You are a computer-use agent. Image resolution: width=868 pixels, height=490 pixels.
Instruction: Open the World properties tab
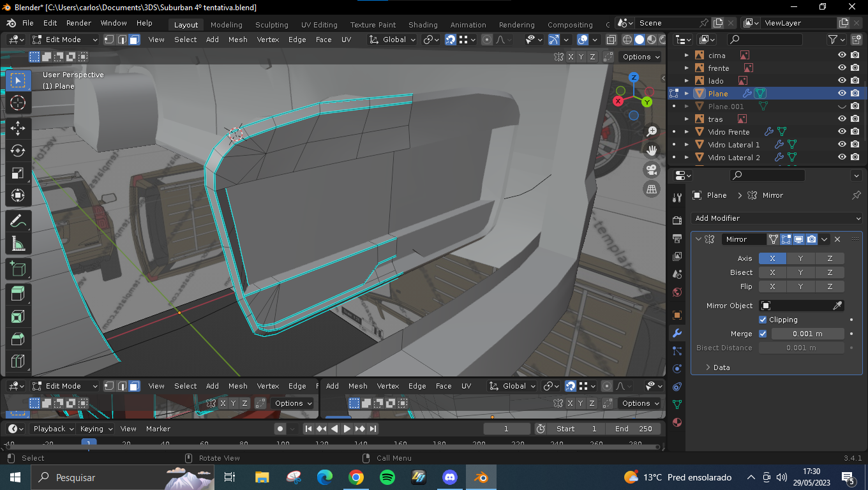pyautogui.click(x=677, y=292)
